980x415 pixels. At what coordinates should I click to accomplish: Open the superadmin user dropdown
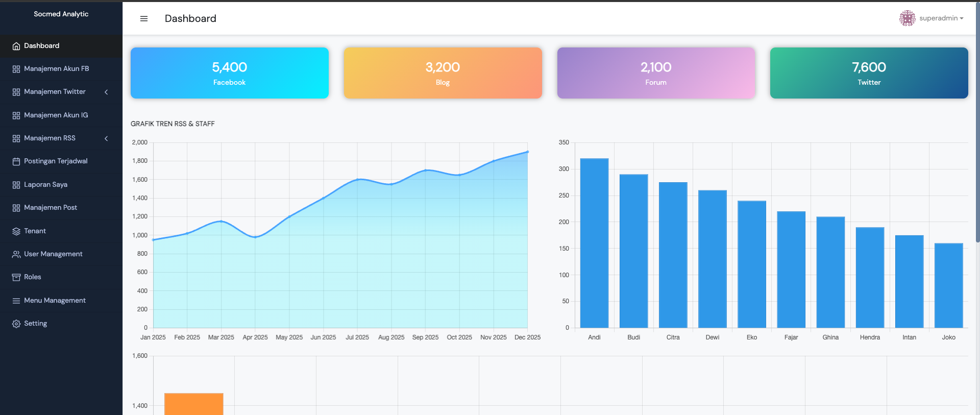(x=941, y=18)
